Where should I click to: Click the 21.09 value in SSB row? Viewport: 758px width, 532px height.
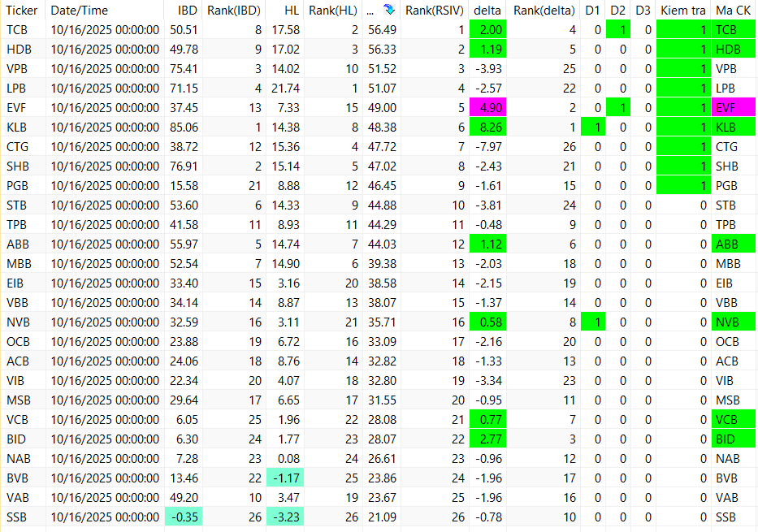pos(382,517)
